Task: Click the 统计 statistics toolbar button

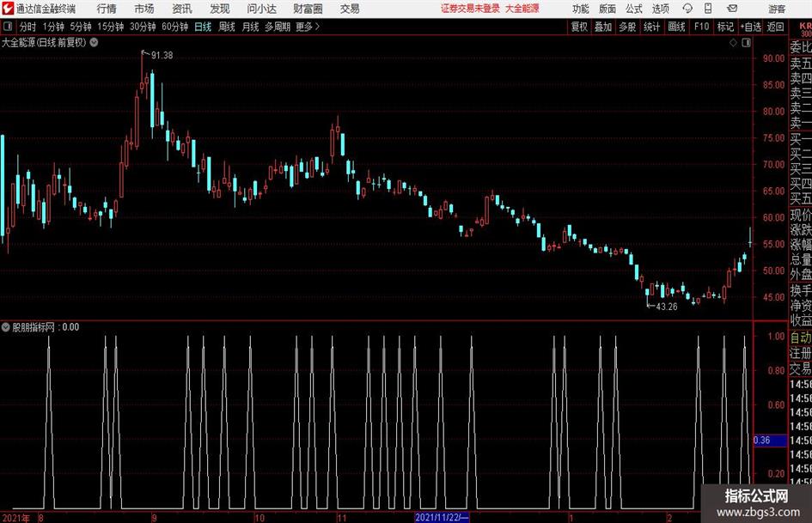Action: pyautogui.click(x=651, y=27)
